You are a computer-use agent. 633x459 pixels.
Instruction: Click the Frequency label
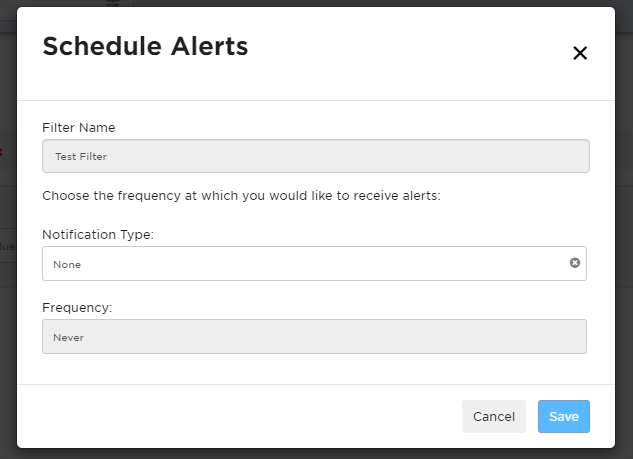(x=77, y=308)
